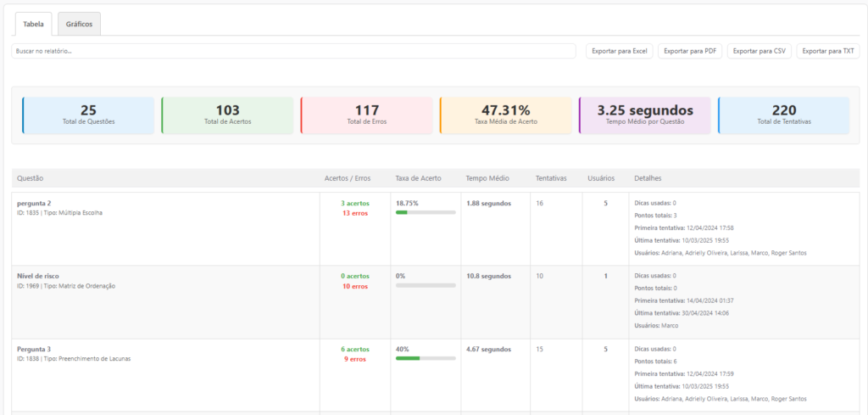The width and height of the screenshot is (868, 415).
Task: Open the Taxa Média de Acerto card
Action: (x=505, y=115)
